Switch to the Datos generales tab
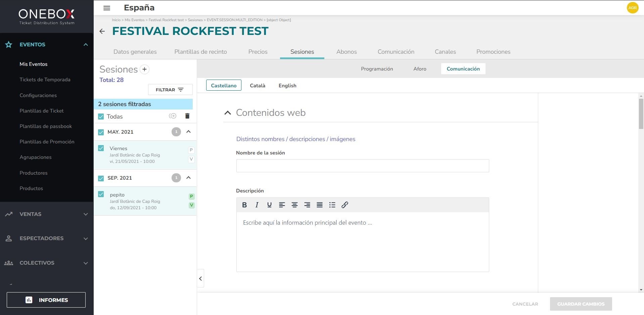The height and width of the screenshot is (315, 644). coord(135,52)
